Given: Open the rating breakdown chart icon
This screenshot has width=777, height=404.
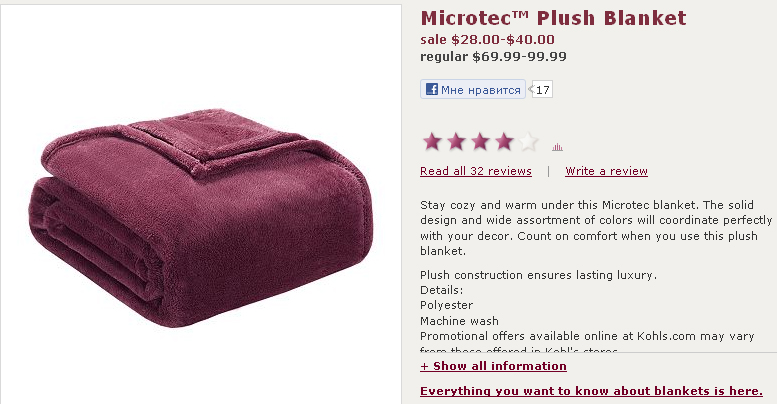Looking at the screenshot, I should 558,146.
